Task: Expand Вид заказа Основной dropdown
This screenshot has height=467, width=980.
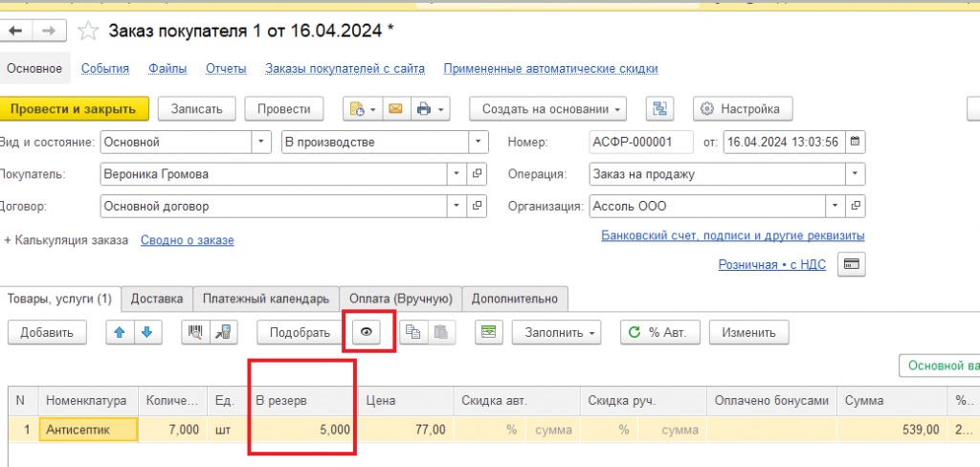Action: [261, 142]
